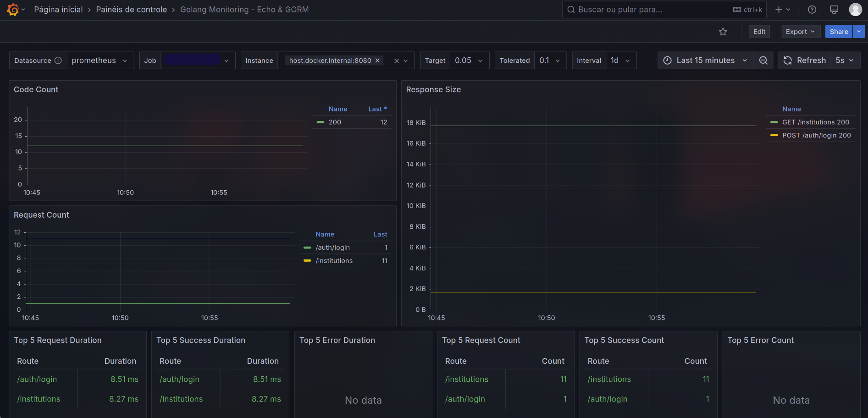Toggle /auth/login series in Request Count legend
Viewport: 868px width, 418px height.
coord(332,247)
